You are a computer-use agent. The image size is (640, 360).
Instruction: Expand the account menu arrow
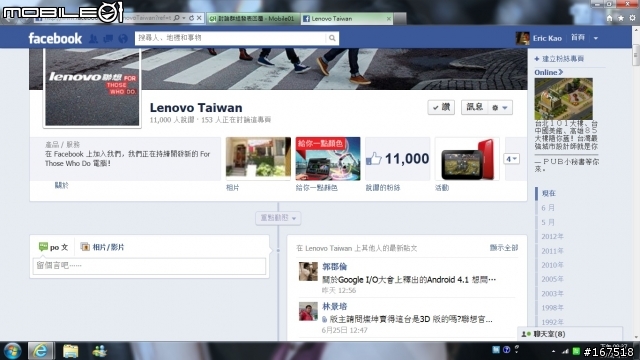596,38
